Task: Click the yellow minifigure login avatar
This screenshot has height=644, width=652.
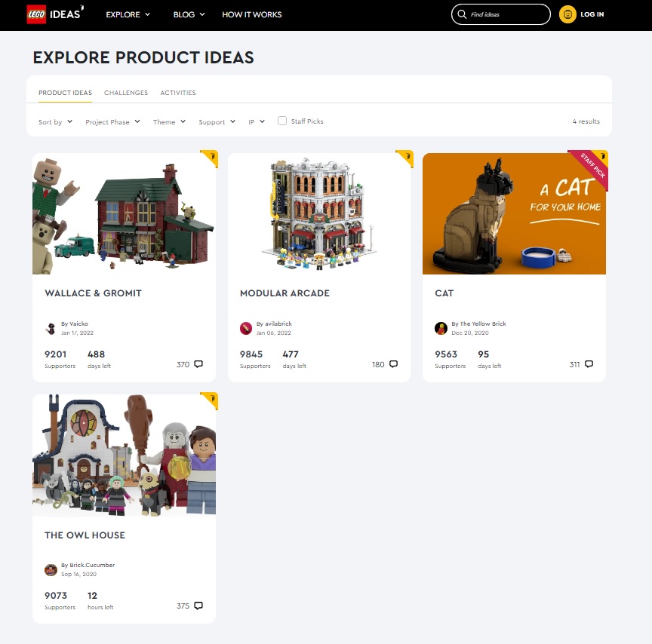Action: coord(567,14)
